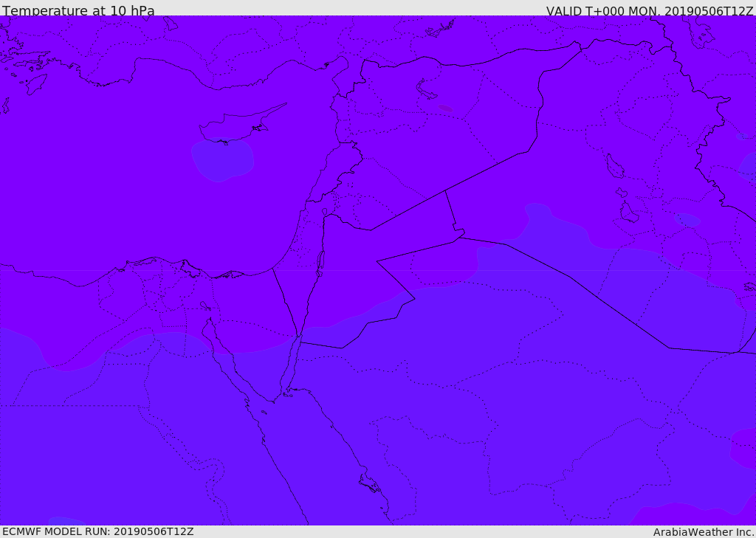This screenshot has height=538, width=756.
Task: Click the 'ArabiaWeather Inc' credit text
Action: 704,532
